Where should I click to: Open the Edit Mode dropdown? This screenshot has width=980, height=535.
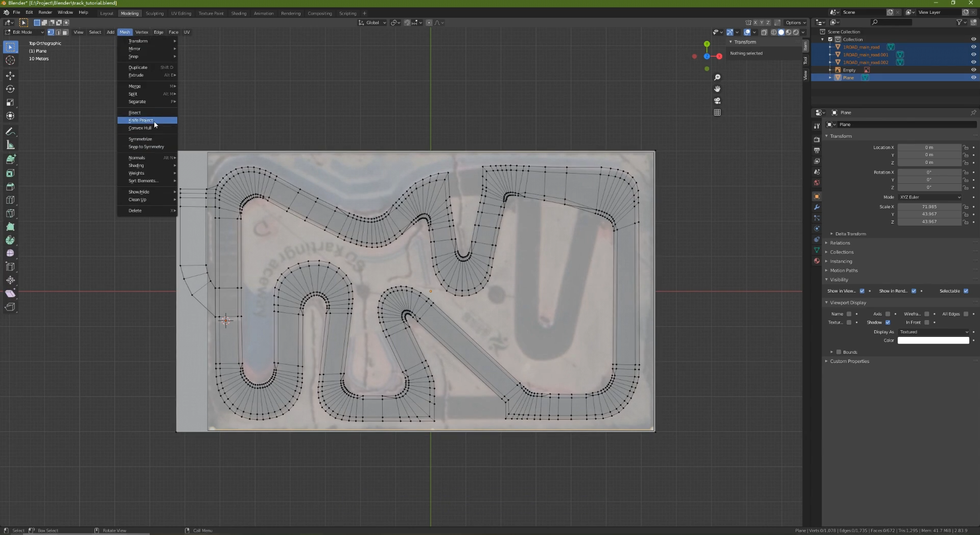[x=24, y=32]
